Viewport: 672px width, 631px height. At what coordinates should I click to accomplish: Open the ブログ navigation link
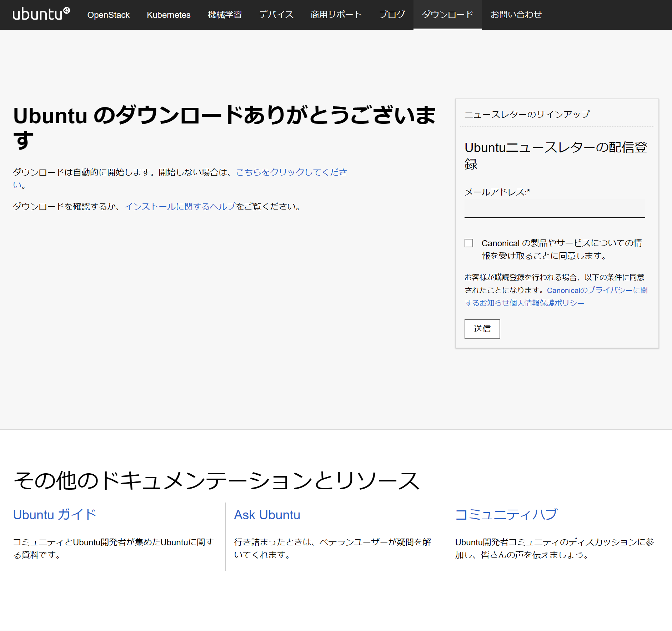(x=392, y=15)
